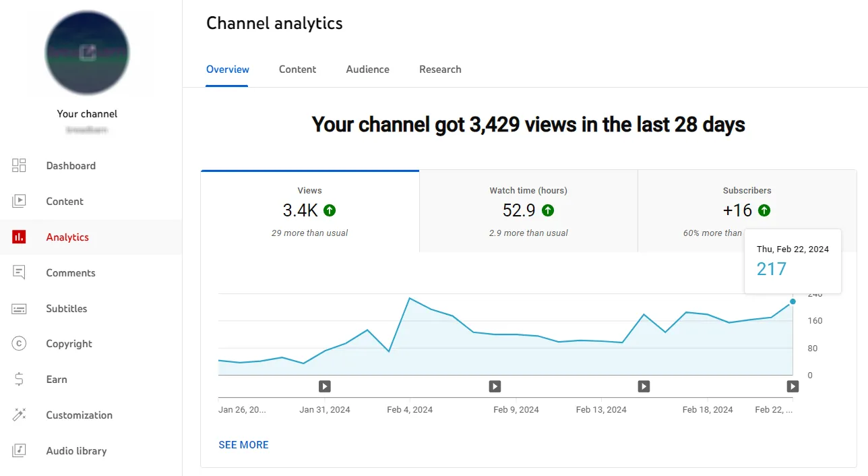Select the Content icon in sidebar

[x=19, y=201]
